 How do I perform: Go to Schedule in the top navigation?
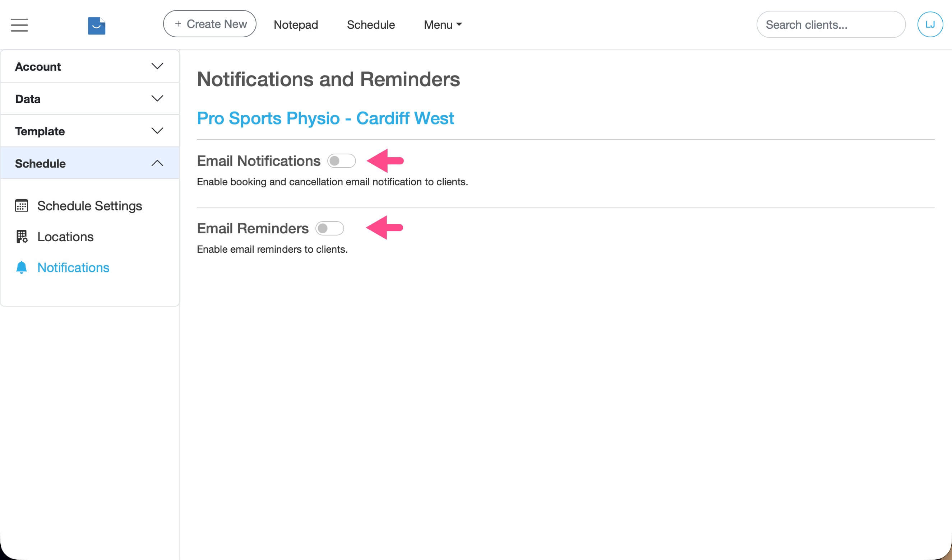click(x=371, y=24)
